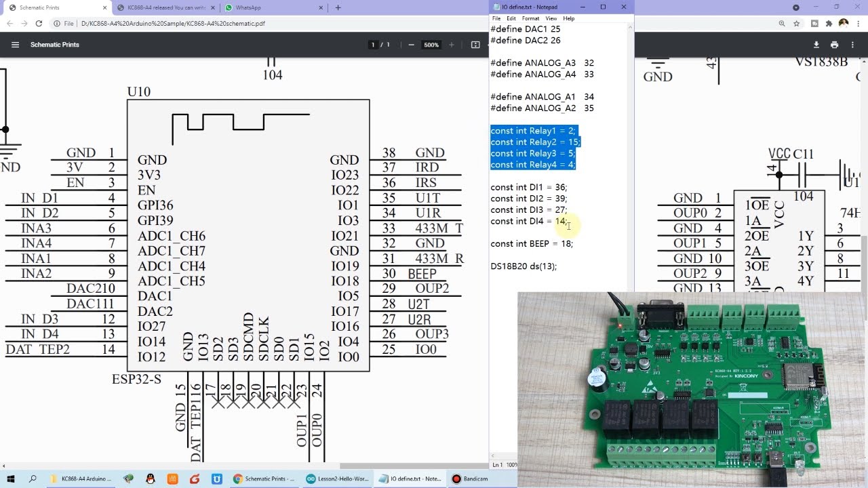The image size is (868, 488).
Task: Open the PDF viewer sidebar menu
Action: click(x=15, y=45)
